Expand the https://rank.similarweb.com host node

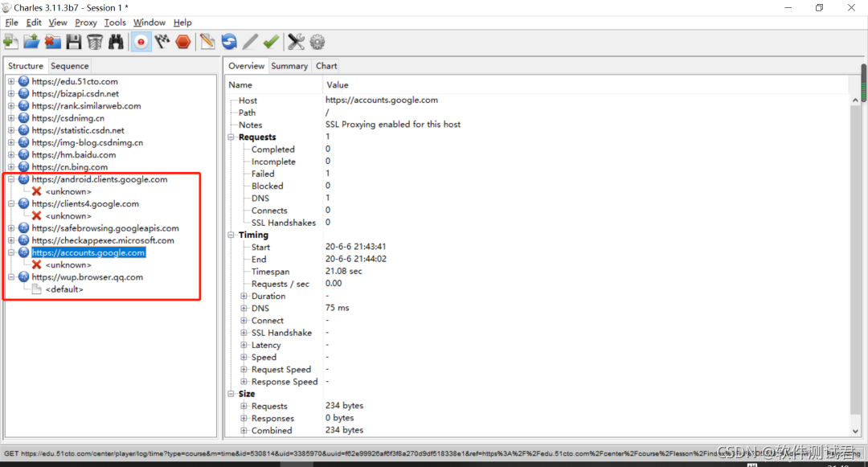click(11, 105)
